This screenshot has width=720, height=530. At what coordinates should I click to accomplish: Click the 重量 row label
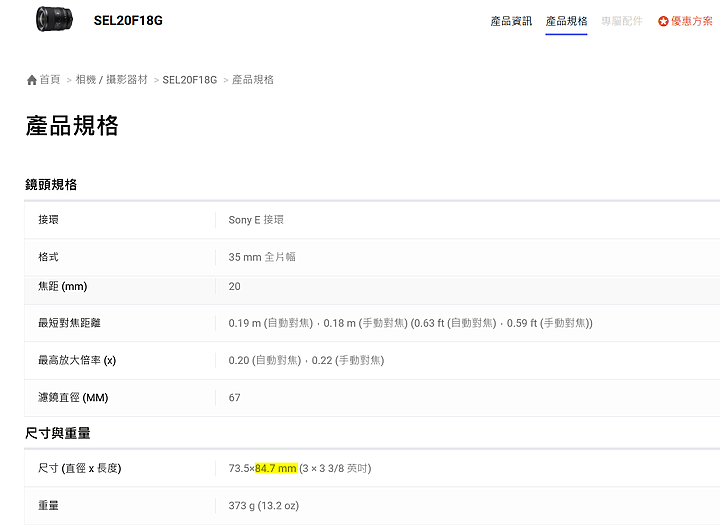tap(48, 505)
